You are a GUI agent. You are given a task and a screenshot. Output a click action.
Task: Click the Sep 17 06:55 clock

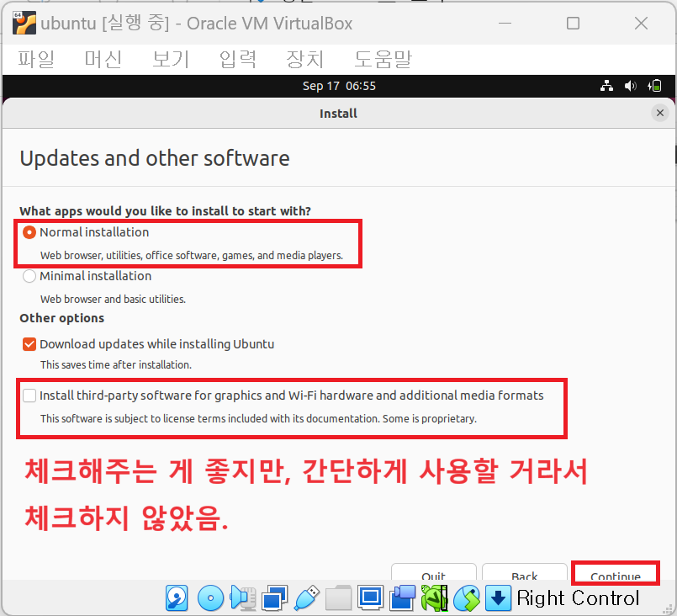(339, 86)
